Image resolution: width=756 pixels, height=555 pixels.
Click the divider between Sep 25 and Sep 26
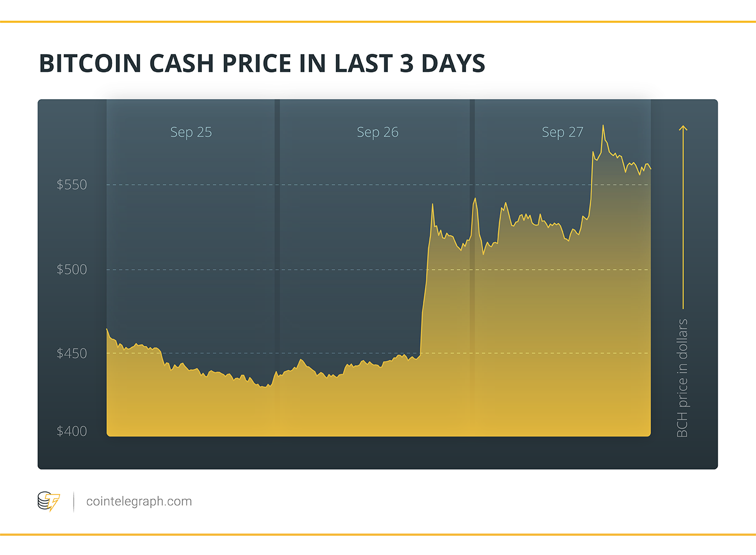click(x=277, y=268)
